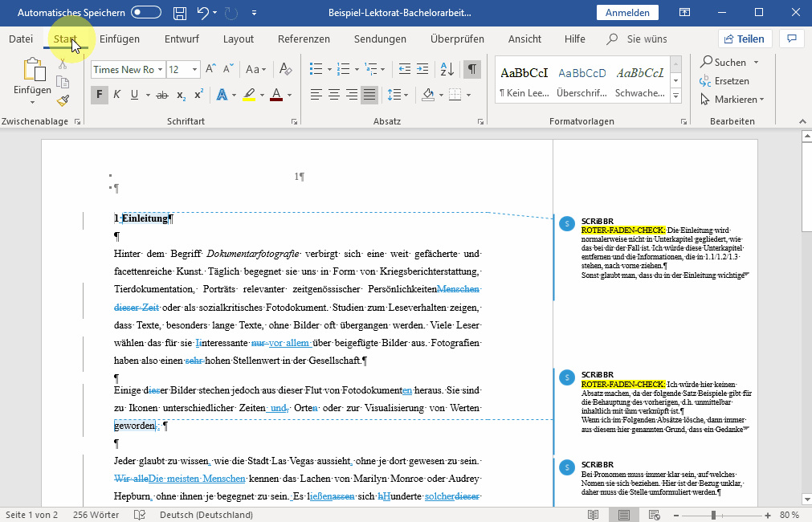Toggle justified text alignment

coord(369,95)
